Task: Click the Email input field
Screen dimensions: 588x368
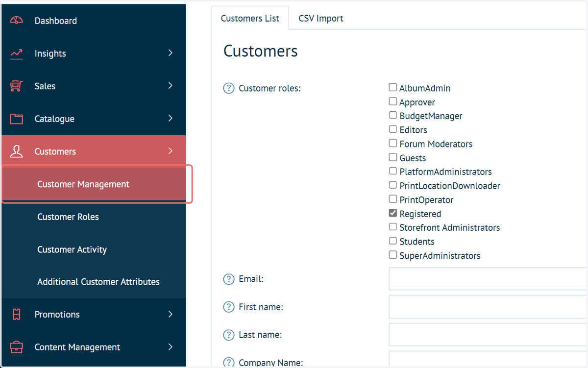Action: pos(488,279)
